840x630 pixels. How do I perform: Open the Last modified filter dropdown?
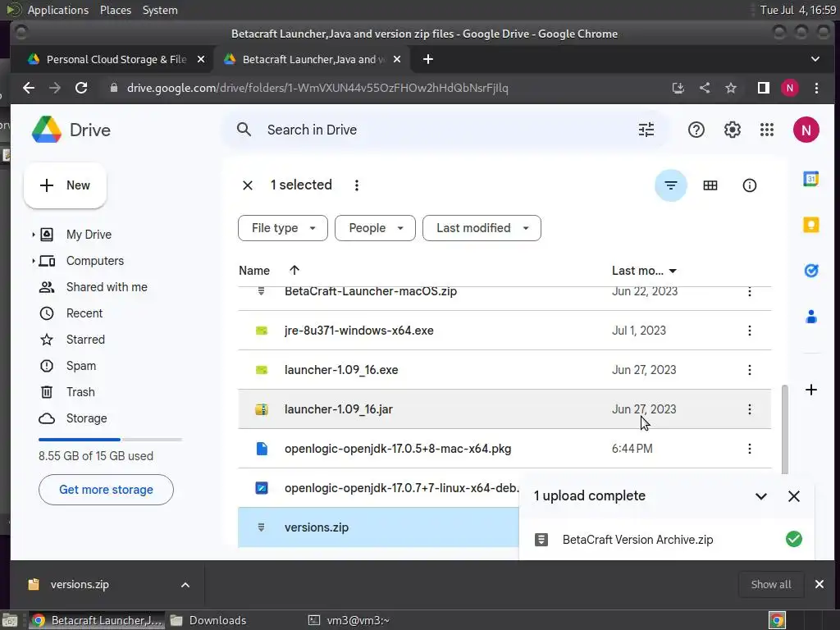(x=482, y=228)
